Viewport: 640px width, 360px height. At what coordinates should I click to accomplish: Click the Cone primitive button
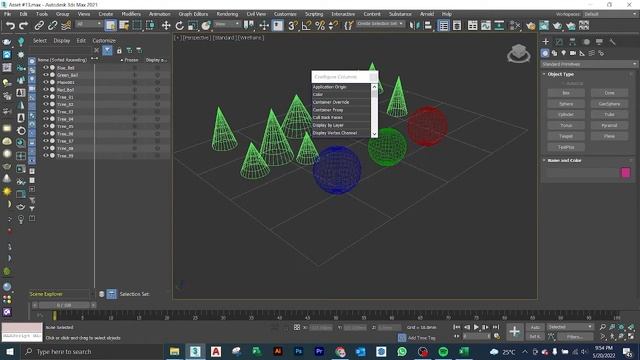click(x=609, y=93)
